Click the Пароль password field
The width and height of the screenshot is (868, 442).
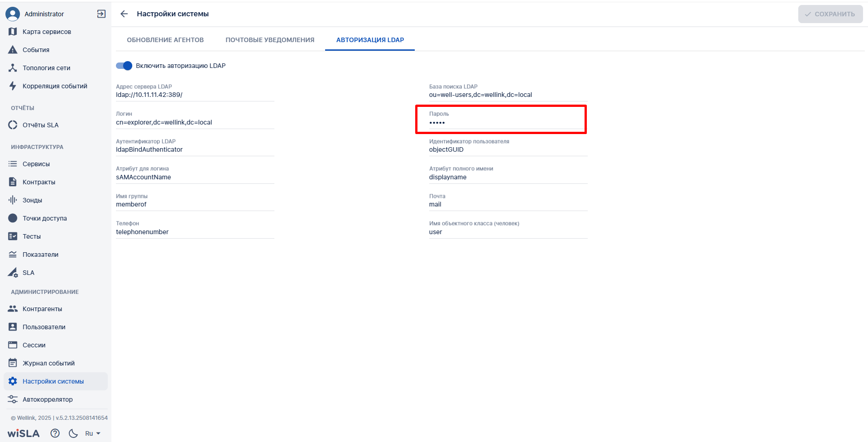pyautogui.click(x=501, y=122)
